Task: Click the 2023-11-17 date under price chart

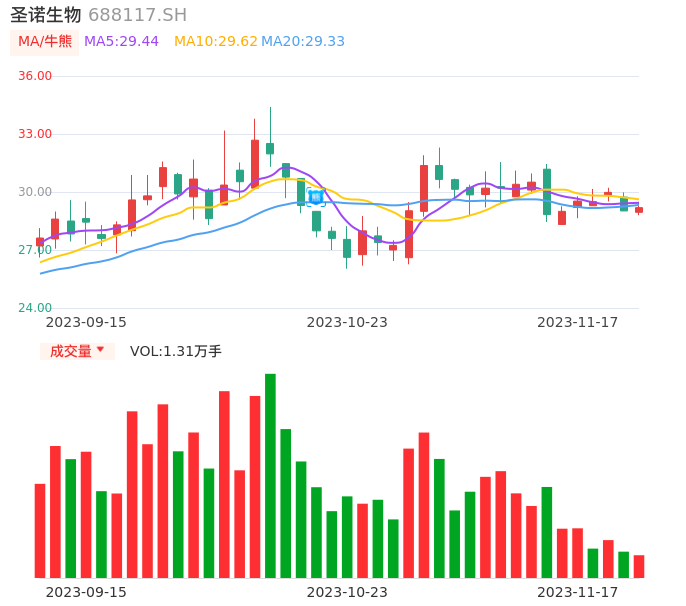Action: 578,322
